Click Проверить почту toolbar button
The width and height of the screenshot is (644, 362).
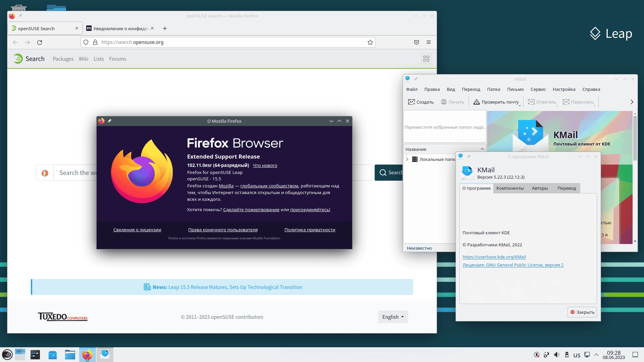(x=496, y=102)
